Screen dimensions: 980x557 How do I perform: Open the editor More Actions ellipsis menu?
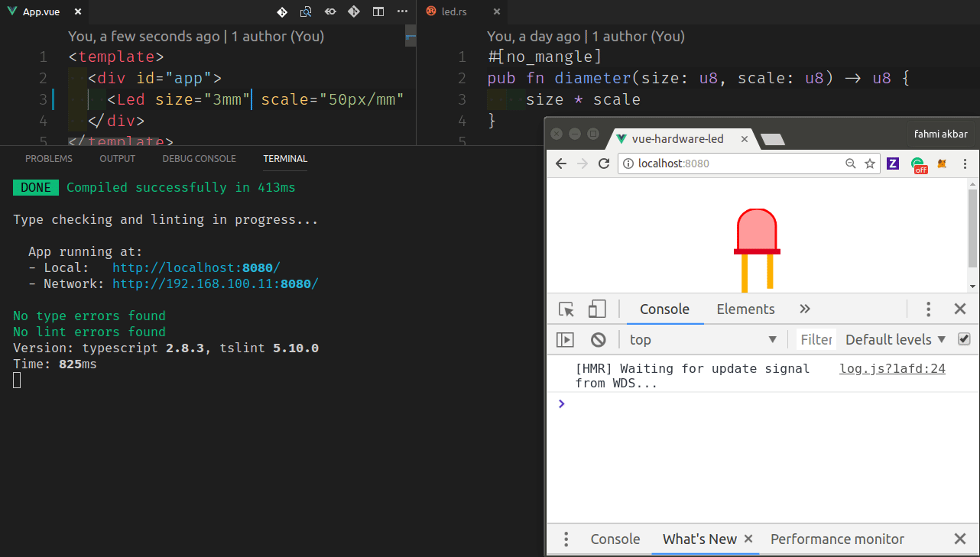402,11
